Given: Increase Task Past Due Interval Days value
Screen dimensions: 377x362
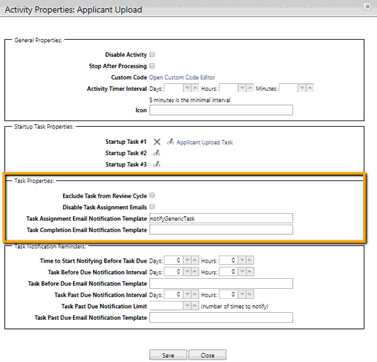Looking at the screenshot, I should click(x=195, y=294).
